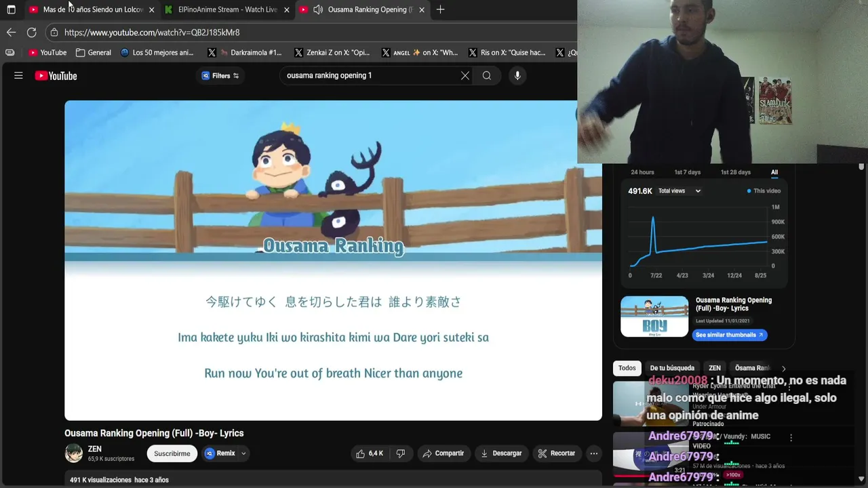Click the 491.6K total views value
This screenshot has height=488, width=868.
[x=640, y=191]
